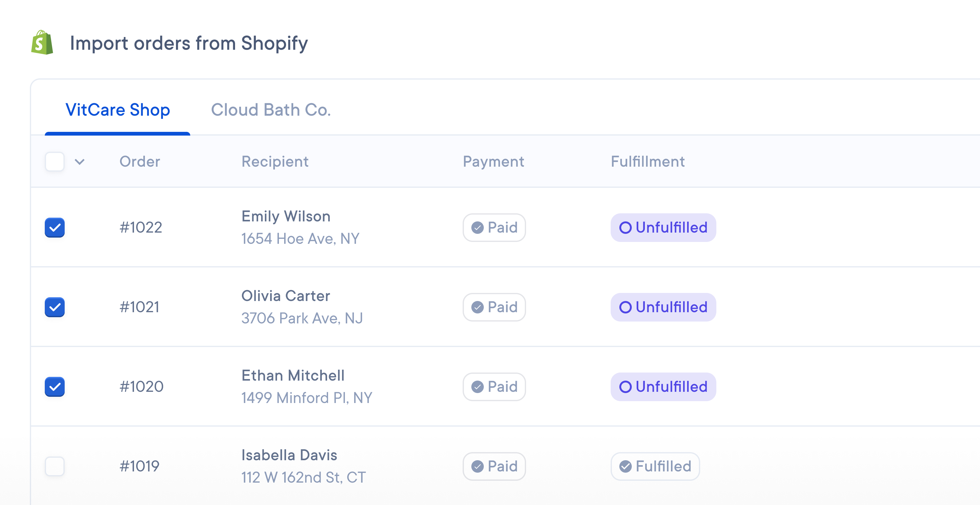
Task: Click the Unfulfilled badge for order #1020
Action: coord(663,387)
